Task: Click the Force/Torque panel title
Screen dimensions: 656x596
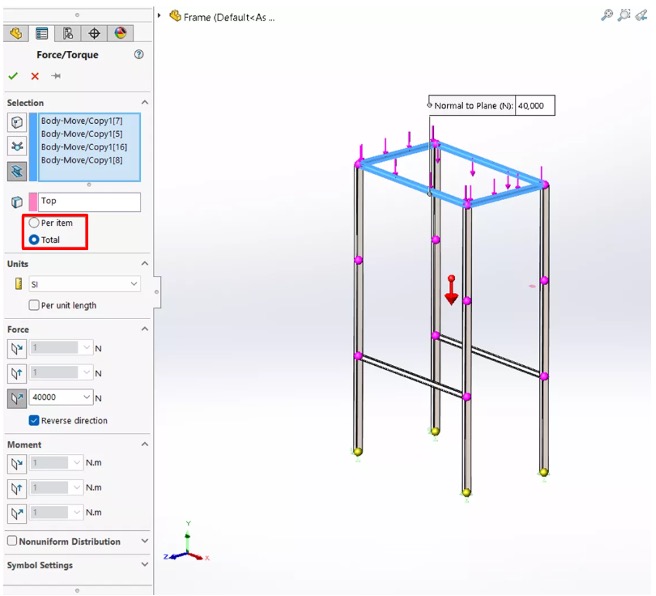Action: click(x=67, y=55)
